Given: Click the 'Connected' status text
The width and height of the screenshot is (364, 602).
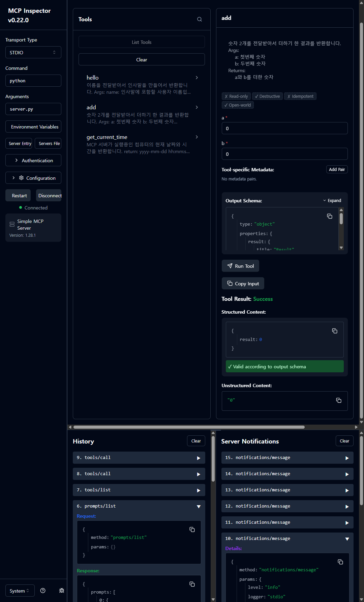Looking at the screenshot, I should (x=36, y=208).
